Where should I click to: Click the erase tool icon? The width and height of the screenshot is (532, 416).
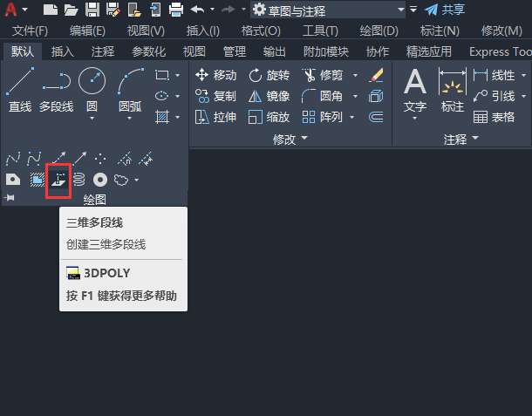(376, 75)
